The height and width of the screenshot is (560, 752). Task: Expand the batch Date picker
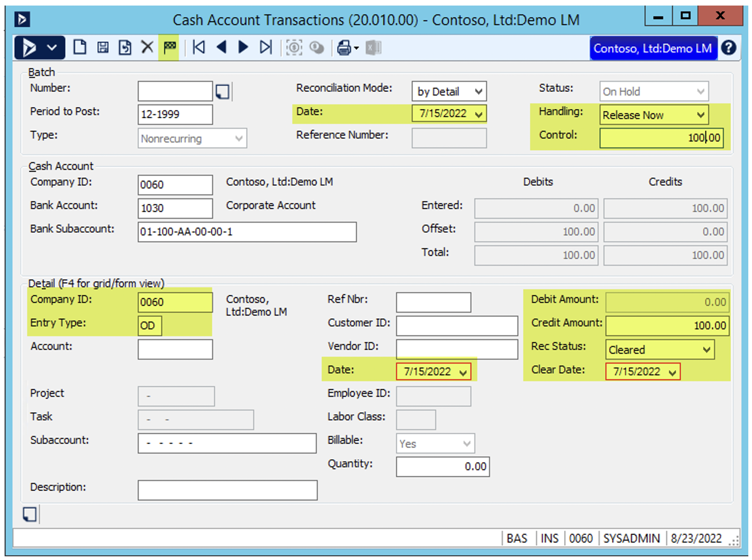pyautogui.click(x=479, y=113)
